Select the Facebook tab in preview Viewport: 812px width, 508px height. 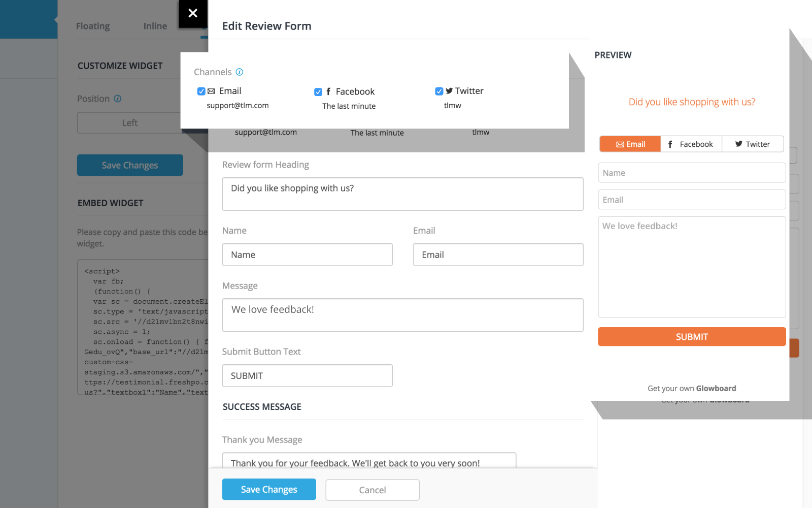tap(691, 144)
